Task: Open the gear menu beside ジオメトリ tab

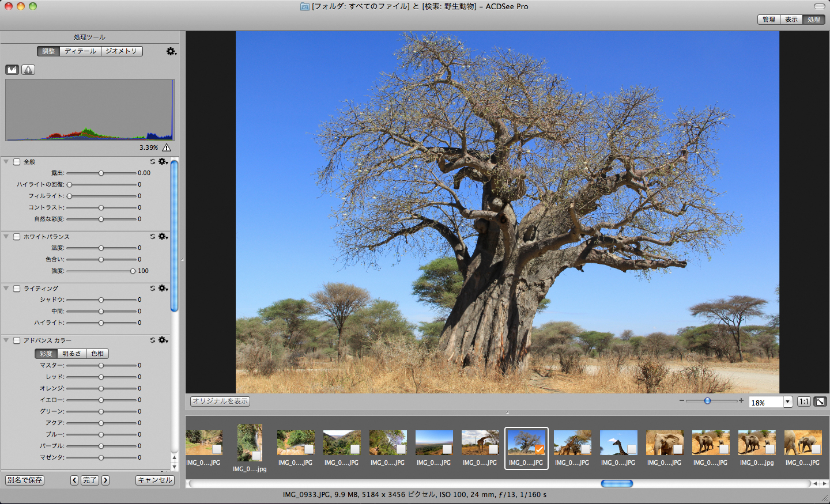Action: [x=171, y=51]
